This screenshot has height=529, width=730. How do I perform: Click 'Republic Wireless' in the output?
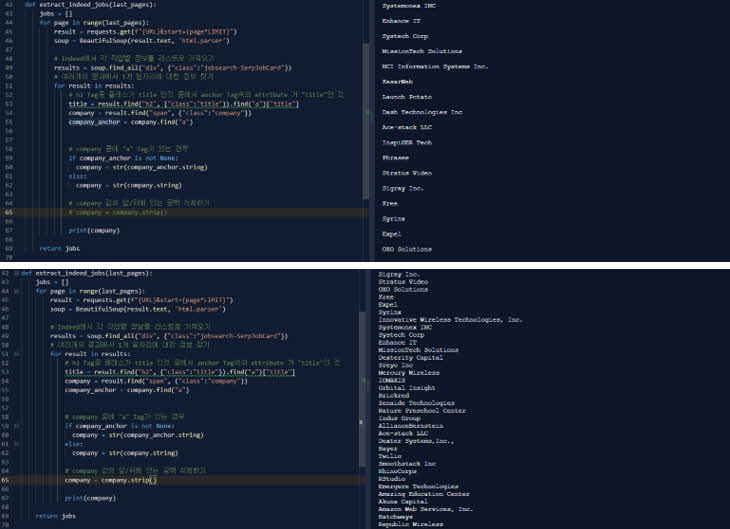pos(411,524)
